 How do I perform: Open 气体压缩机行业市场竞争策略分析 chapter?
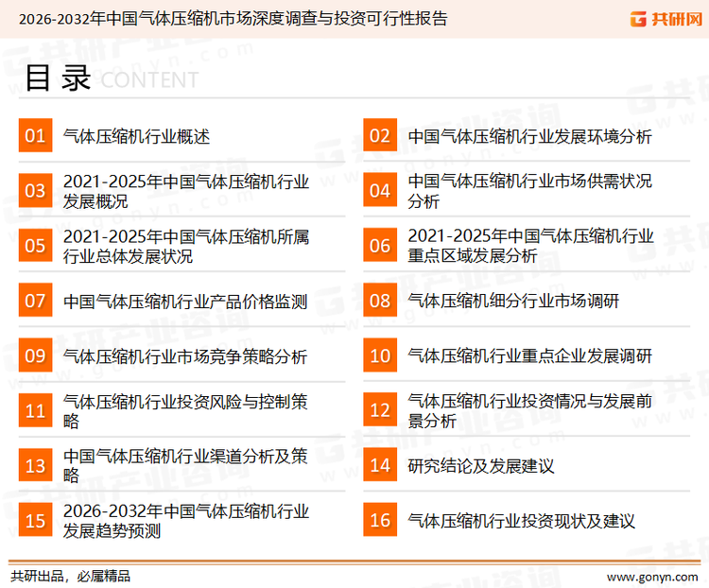(x=185, y=356)
